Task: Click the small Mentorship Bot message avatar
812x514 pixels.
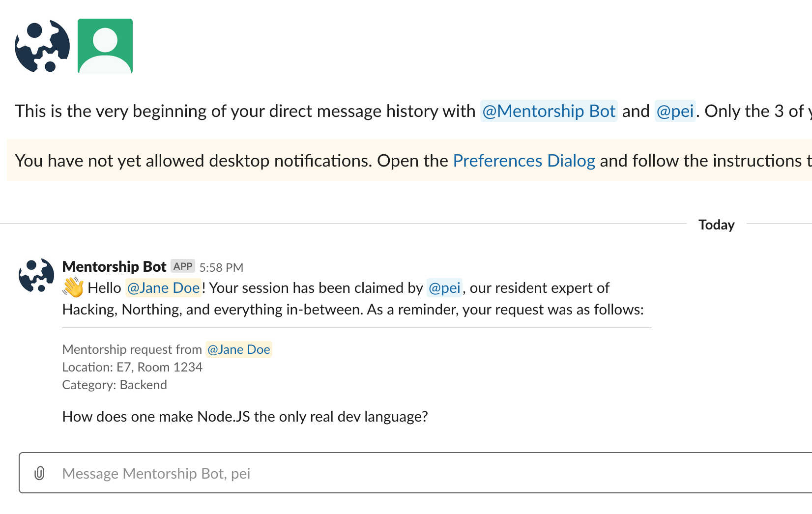Action: tap(36, 275)
